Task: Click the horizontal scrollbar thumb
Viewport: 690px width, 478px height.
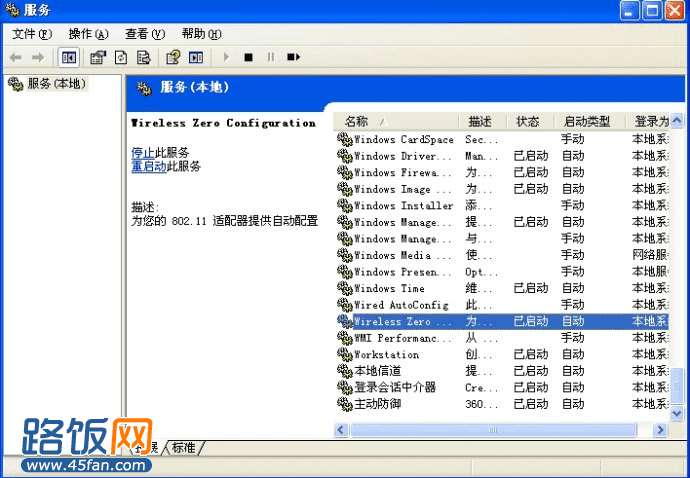Action: pyautogui.click(x=493, y=430)
